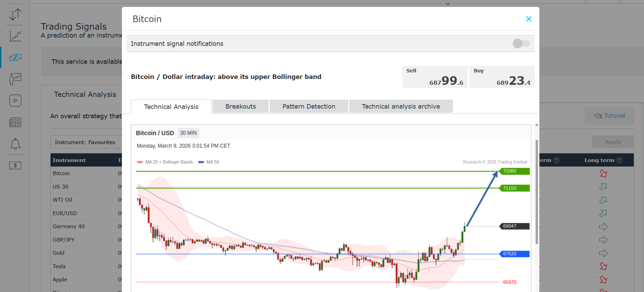Screen dimensions: 644x292
Task: Click Tesla long term down arrow
Action: (603, 266)
